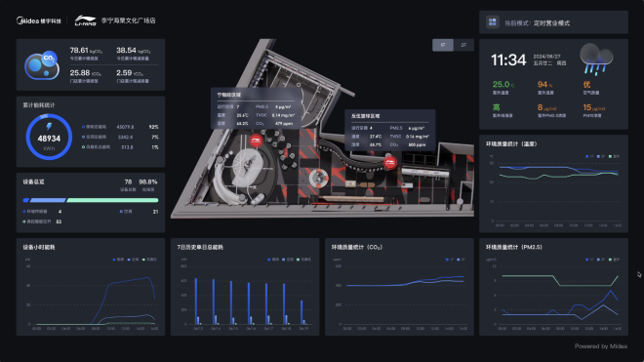Click the Li-Ning brand logo in header
Screen dimensions: 644x362
click(86, 20)
